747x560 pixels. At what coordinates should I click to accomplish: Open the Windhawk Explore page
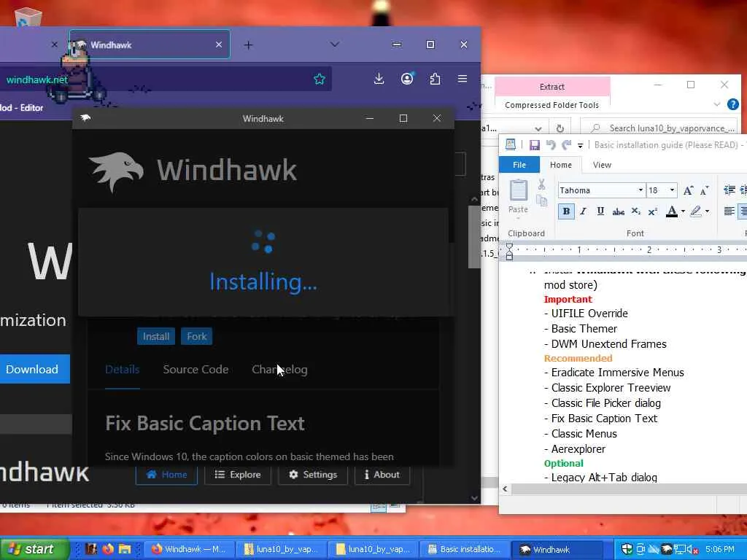[x=238, y=475]
